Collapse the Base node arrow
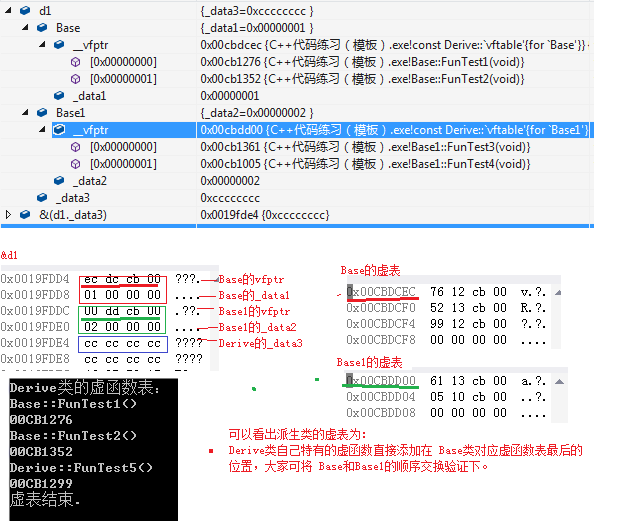628x521 pixels. click(25, 28)
